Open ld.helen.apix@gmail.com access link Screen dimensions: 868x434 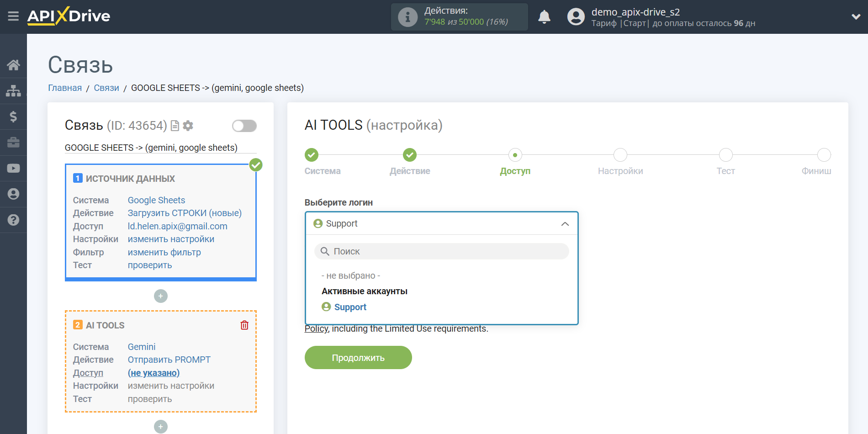(177, 226)
